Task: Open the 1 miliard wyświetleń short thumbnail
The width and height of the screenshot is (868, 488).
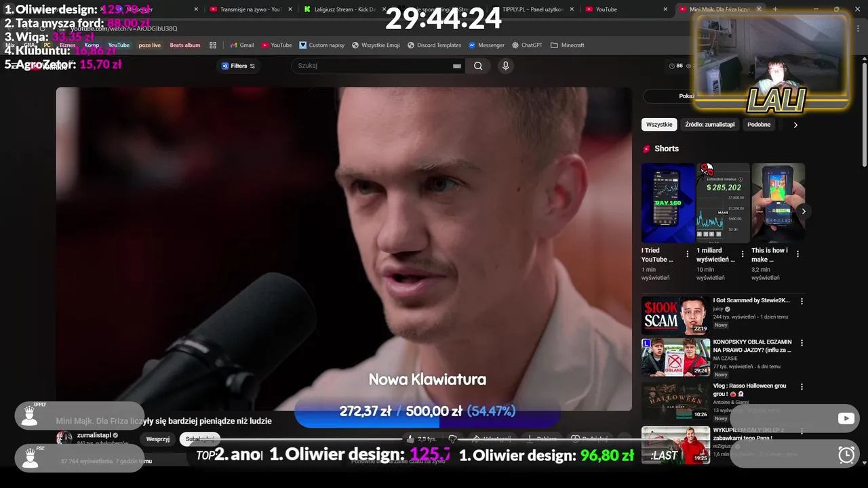Action: [x=723, y=203]
